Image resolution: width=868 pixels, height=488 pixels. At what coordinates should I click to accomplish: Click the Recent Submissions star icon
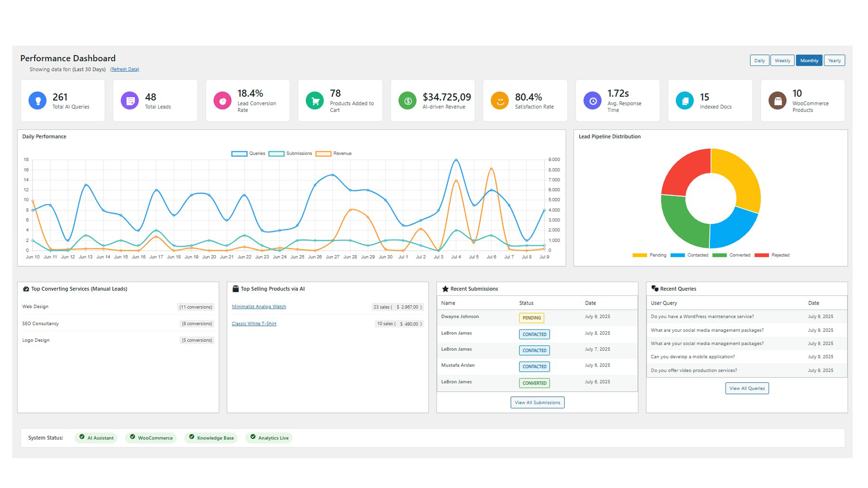coord(445,289)
